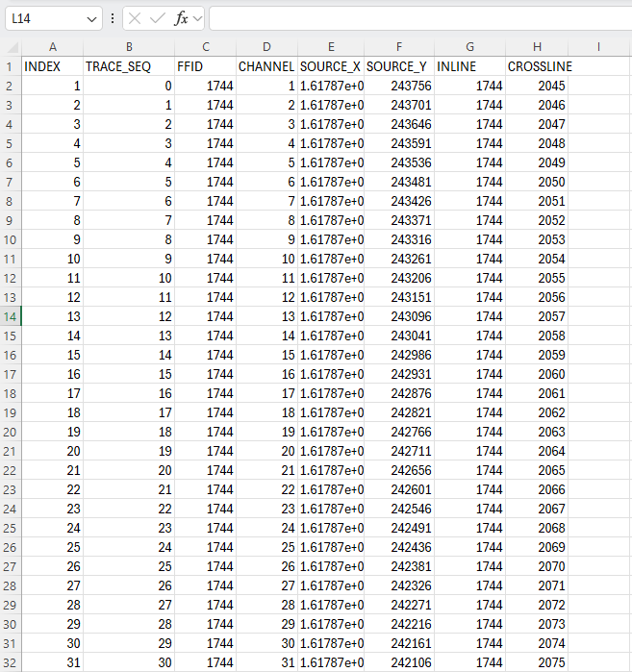Select row 20 header
632x672 pixels.
coord(11,432)
